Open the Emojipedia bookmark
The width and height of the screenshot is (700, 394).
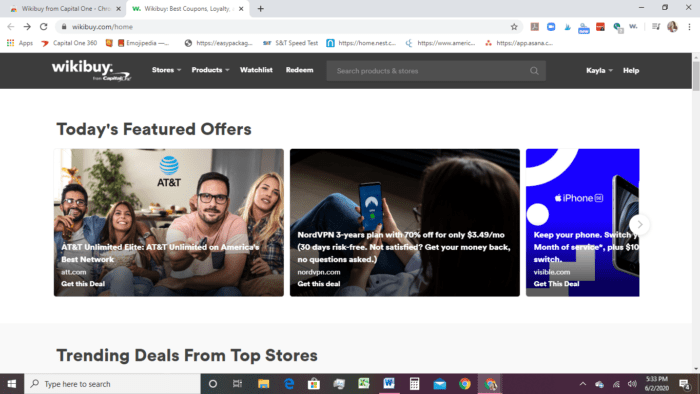click(x=144, y=43)
